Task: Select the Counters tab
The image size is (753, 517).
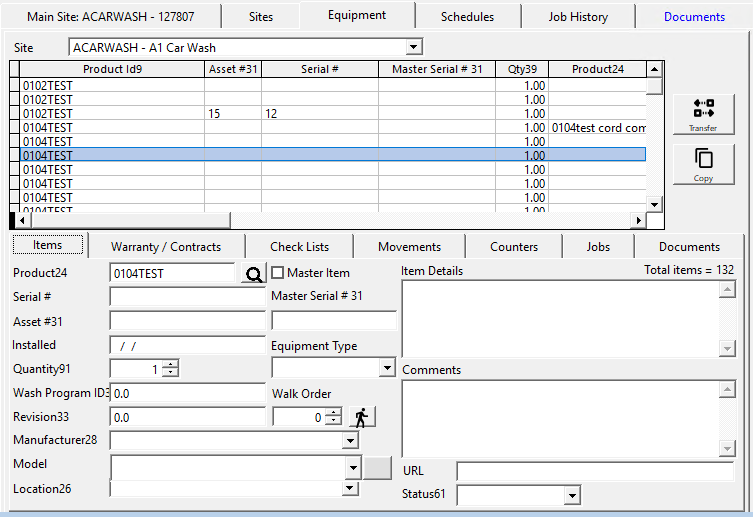Action: point(514,246)
